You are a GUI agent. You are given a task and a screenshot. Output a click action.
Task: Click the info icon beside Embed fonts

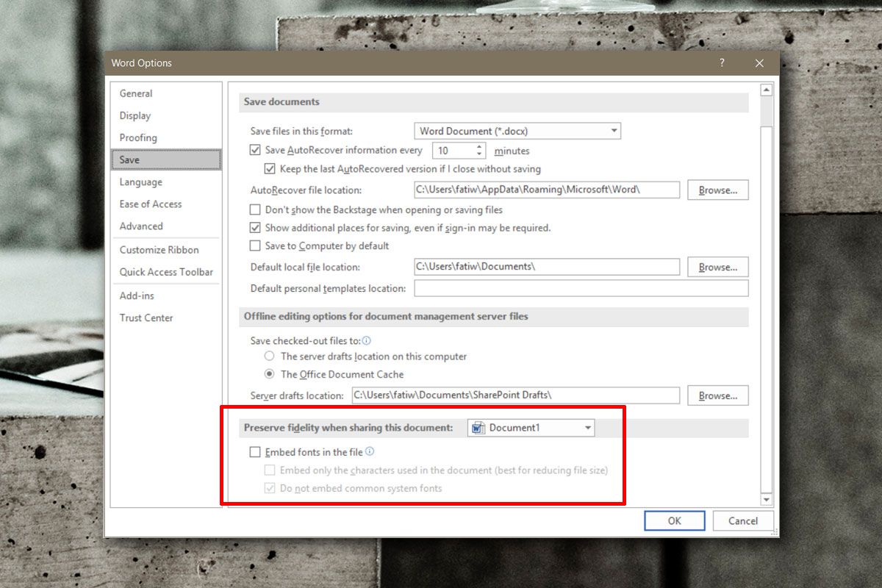click(370, 452)
